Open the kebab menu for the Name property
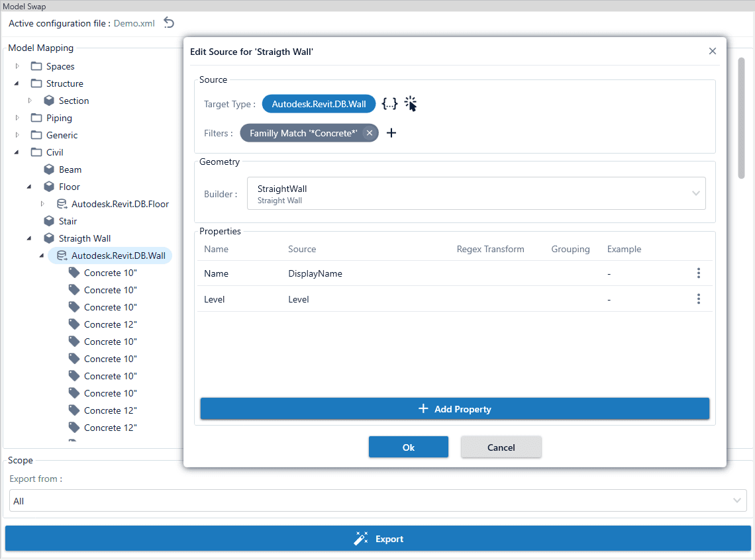755x560 pixels. coord(698,273)
